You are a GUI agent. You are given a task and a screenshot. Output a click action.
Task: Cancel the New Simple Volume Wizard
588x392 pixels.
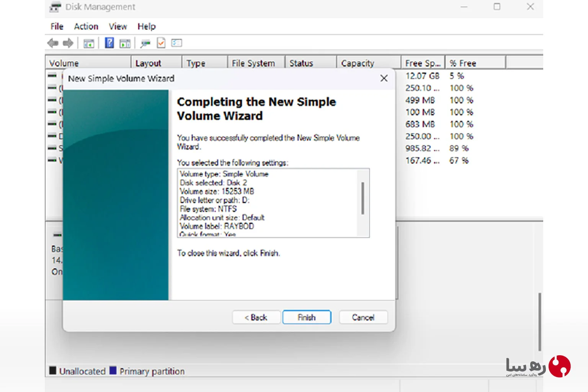click(x=363, y=317)
